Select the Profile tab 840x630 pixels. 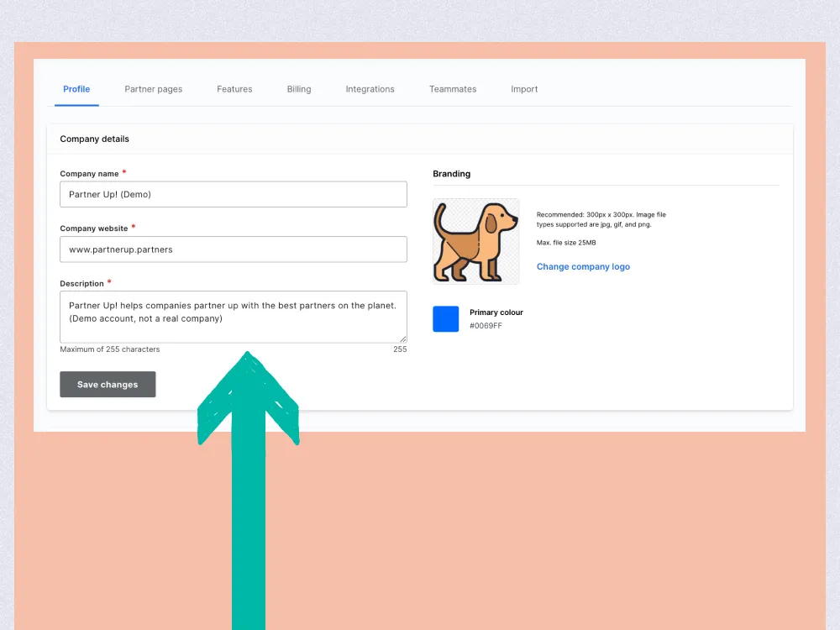point(76,89)
